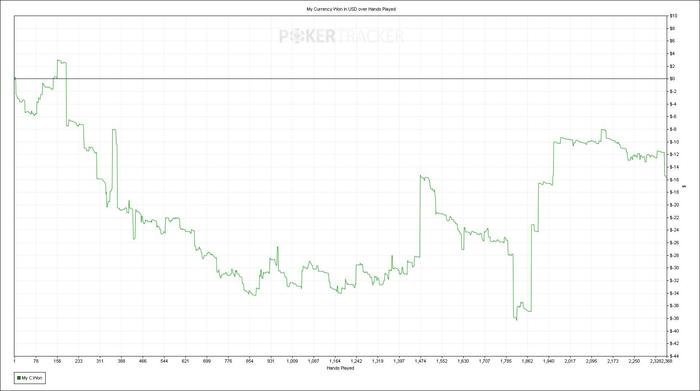Click the '$-20' y-axis label
Image resolution: width=700 pixels, height=391 pixels.
pos(674,205)
